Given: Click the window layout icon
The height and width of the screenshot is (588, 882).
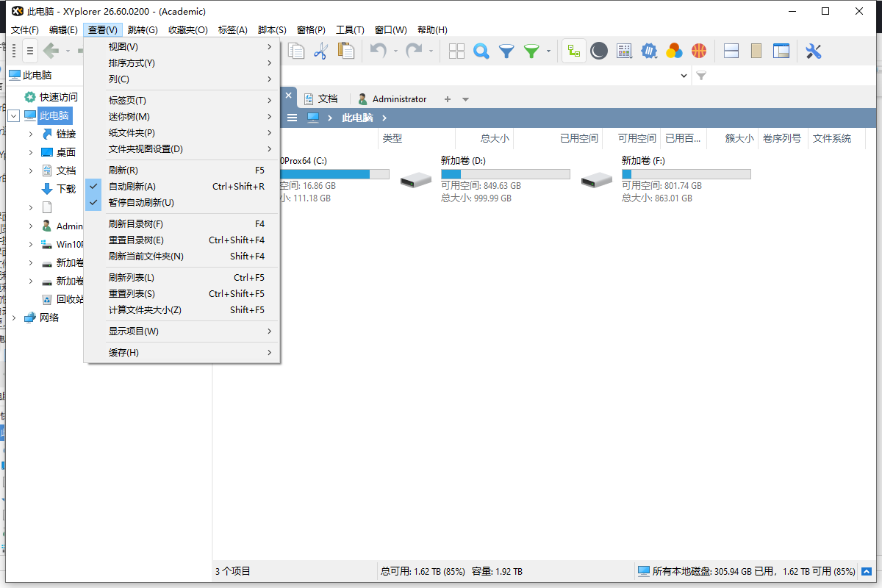Looking at the screenshot, I should click(781, 51).
